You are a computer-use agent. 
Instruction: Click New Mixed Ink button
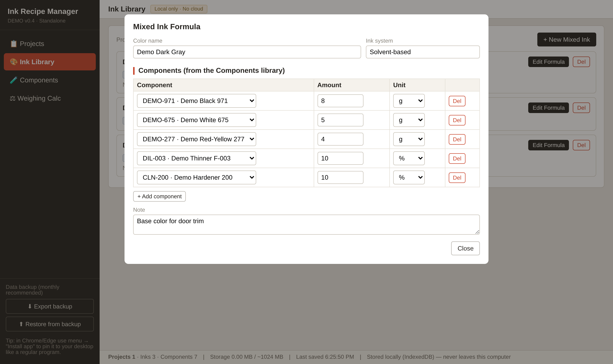click(x=566, y=40)
